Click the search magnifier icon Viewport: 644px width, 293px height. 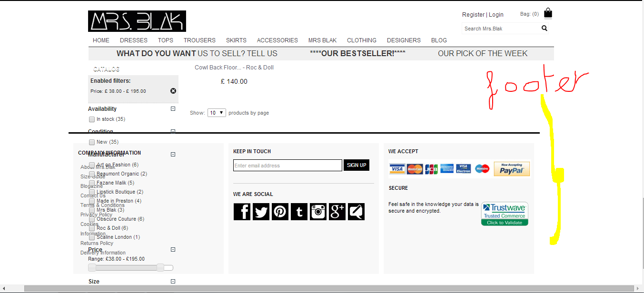545,29
